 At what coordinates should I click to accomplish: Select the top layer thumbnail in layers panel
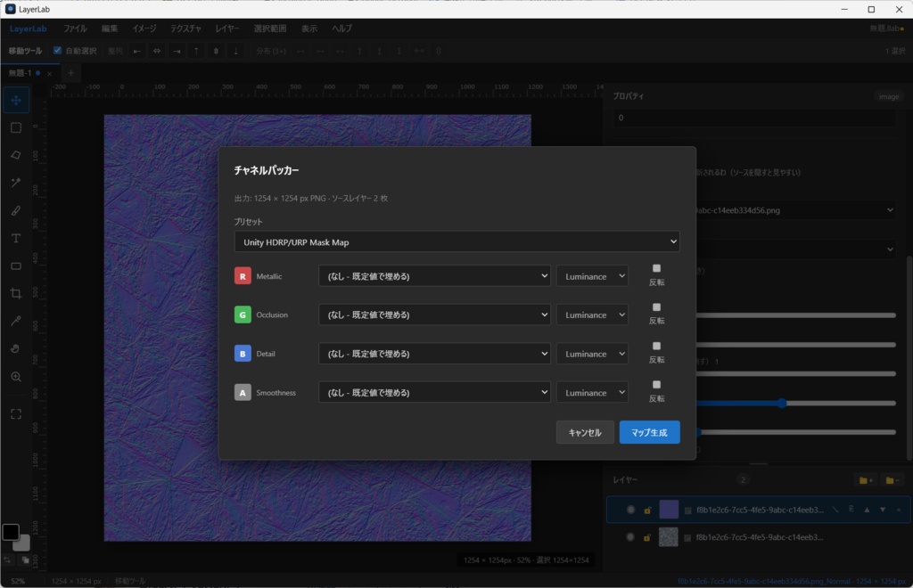pos(669,510)
